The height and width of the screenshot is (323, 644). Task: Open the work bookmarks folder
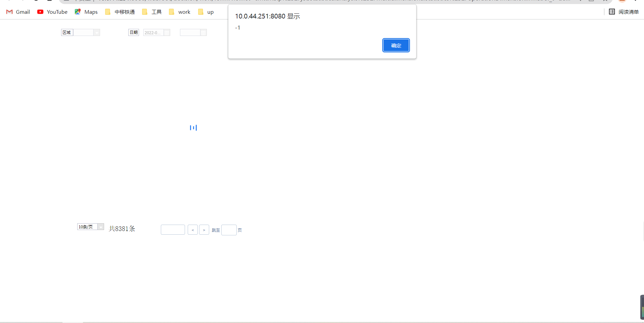point(180,12)
